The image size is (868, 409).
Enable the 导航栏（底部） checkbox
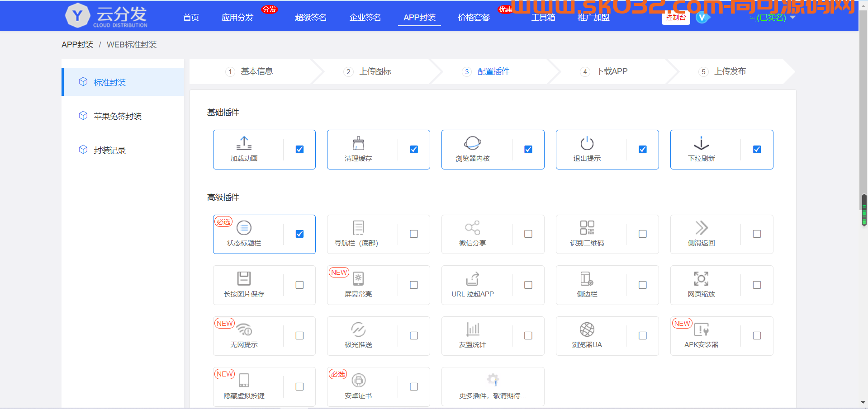tap(414, 234)
